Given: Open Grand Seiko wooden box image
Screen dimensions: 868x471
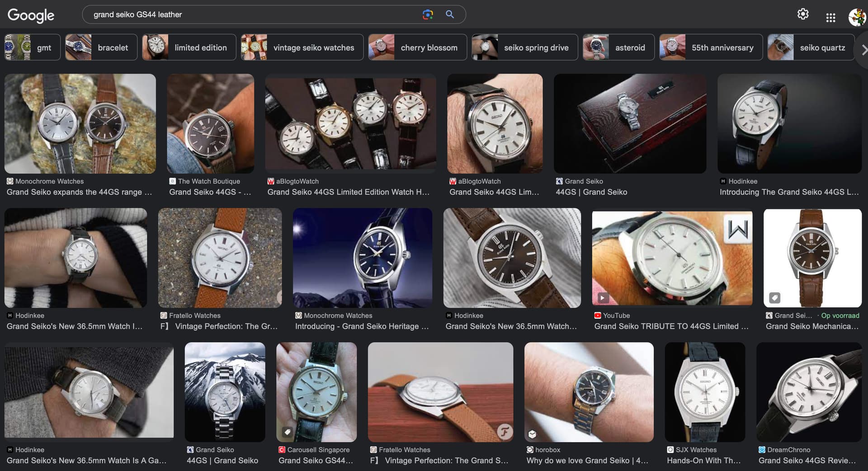Looking at the screenshot, I should pyautogui.click(x=630, y=123).
